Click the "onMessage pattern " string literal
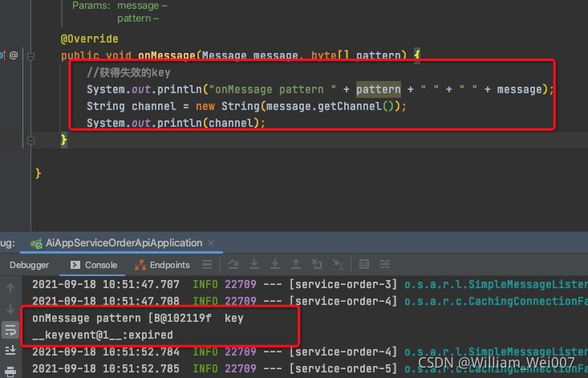 [273, 89]
